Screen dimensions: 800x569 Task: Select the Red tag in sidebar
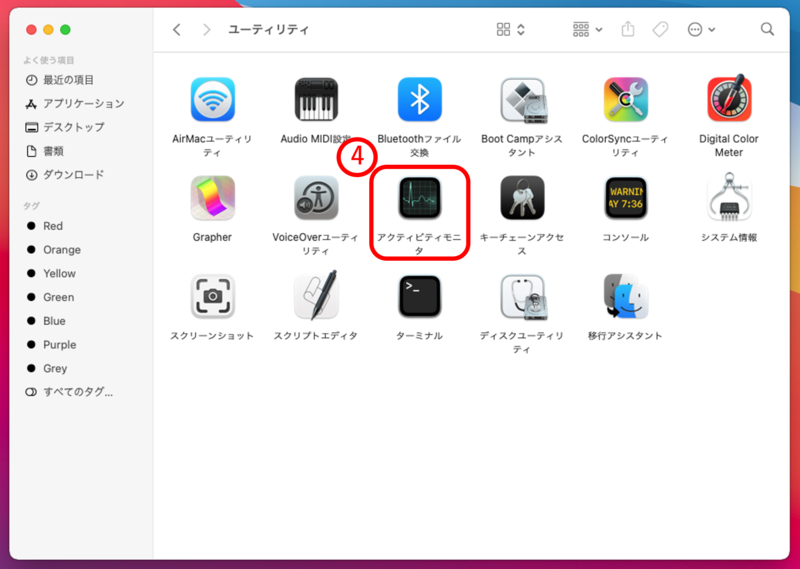[53, 226]
